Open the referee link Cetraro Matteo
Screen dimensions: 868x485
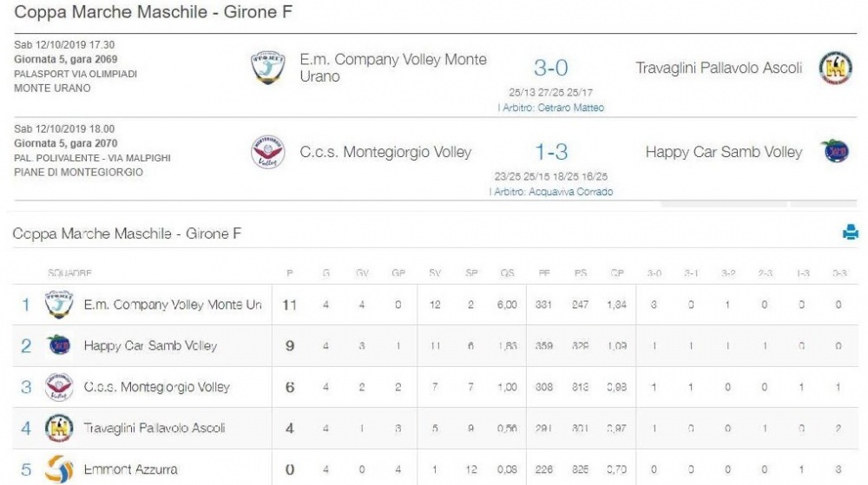point(551,108)
